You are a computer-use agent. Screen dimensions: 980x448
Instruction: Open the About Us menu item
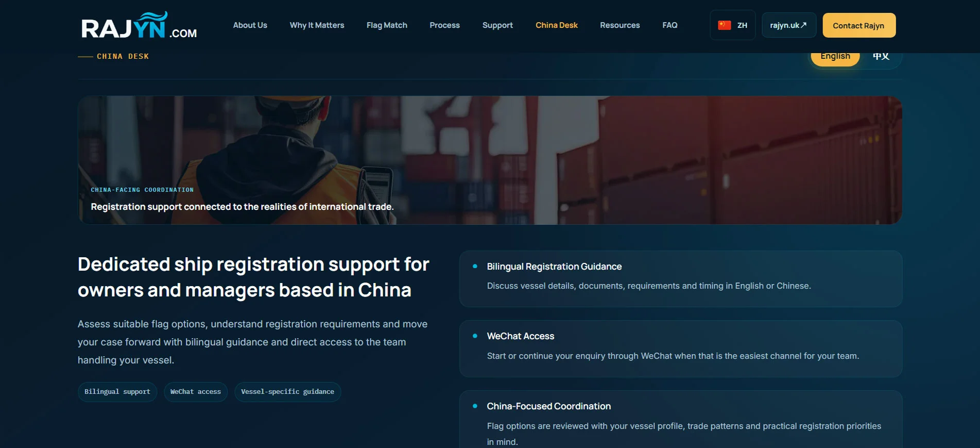tap(250, 25)
